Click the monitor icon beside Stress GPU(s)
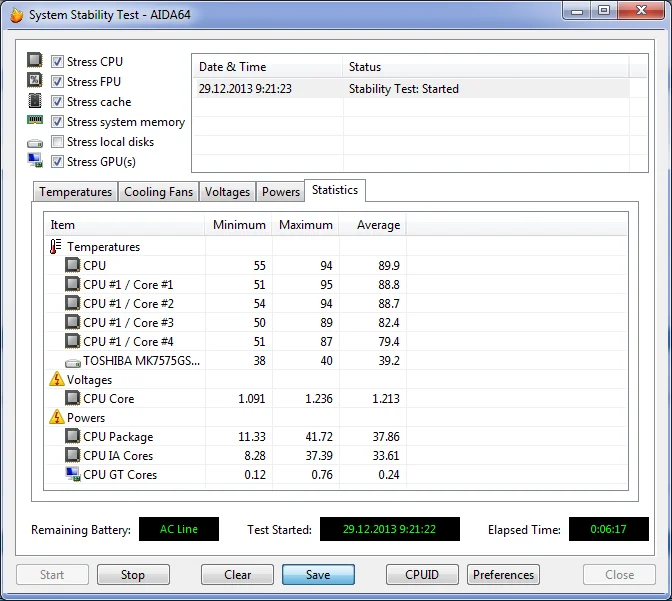Viewport: 672px width, 601px height. click(x=35, y=160)
